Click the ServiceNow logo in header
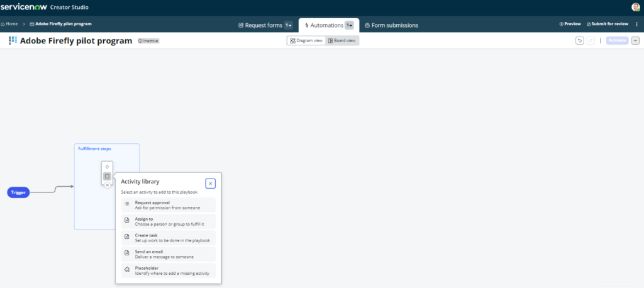Screen dimensions: 644x288 pos(24,7)
